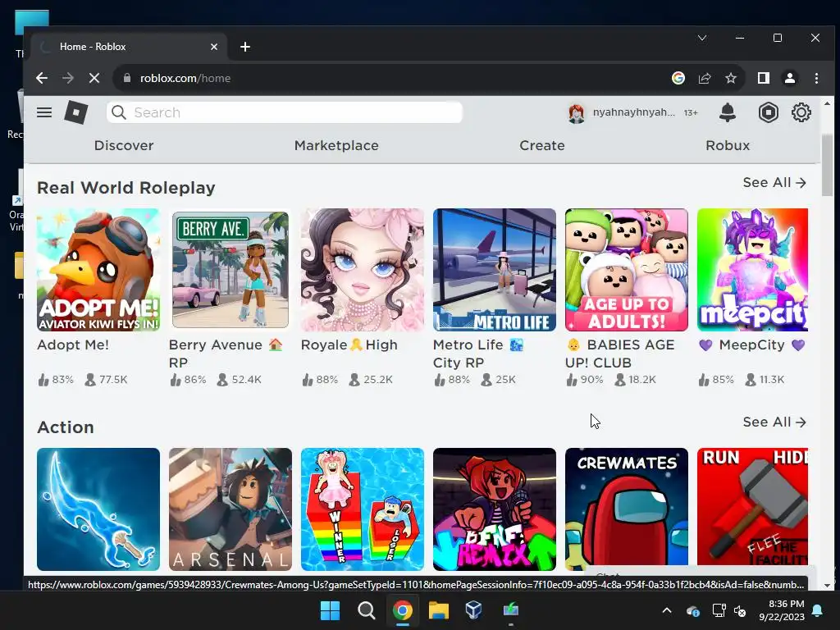The height and width of the screenshot is (630, 840).
Task: Open the nyahnayhnyah profile name link
Action: tap(634, 112)
